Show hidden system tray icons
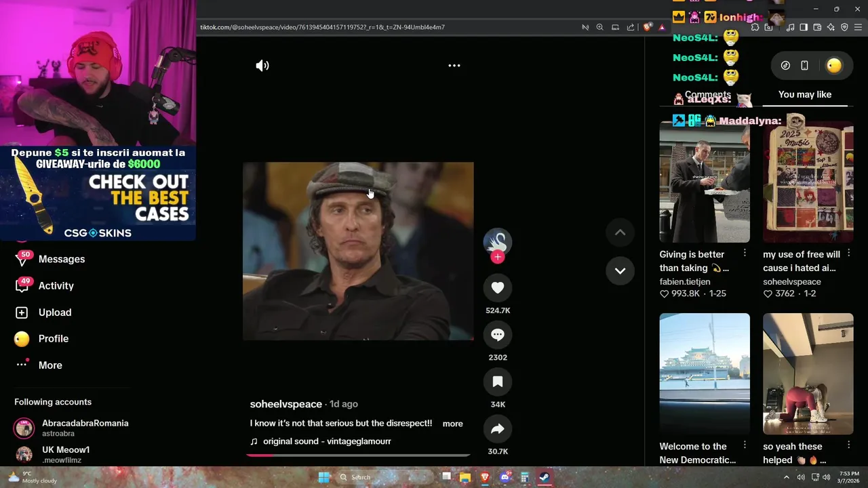This screenshot has height=488, width=868. tap(787, 477)
